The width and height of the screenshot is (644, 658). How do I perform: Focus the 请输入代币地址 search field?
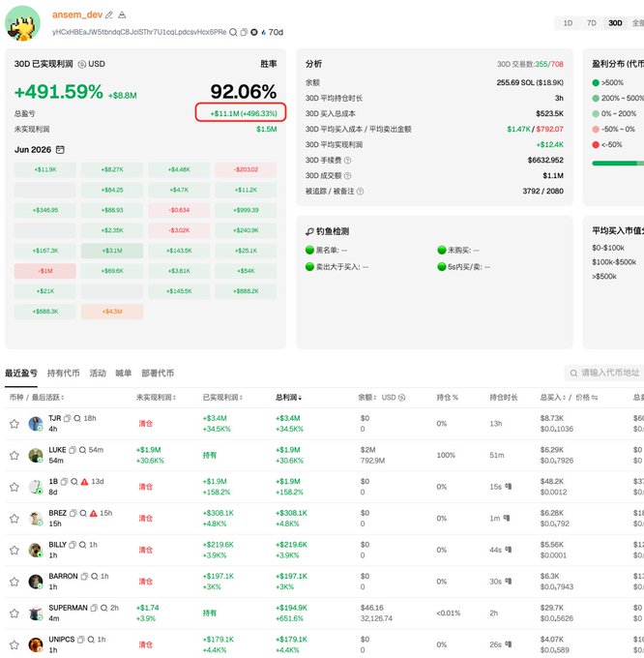click(604, 373)
